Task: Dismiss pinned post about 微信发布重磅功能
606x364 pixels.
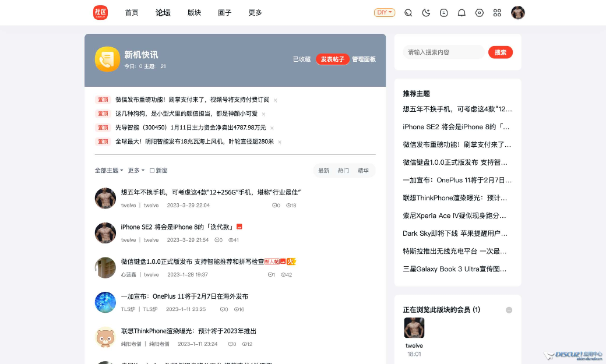Action: tap(275, 100)
